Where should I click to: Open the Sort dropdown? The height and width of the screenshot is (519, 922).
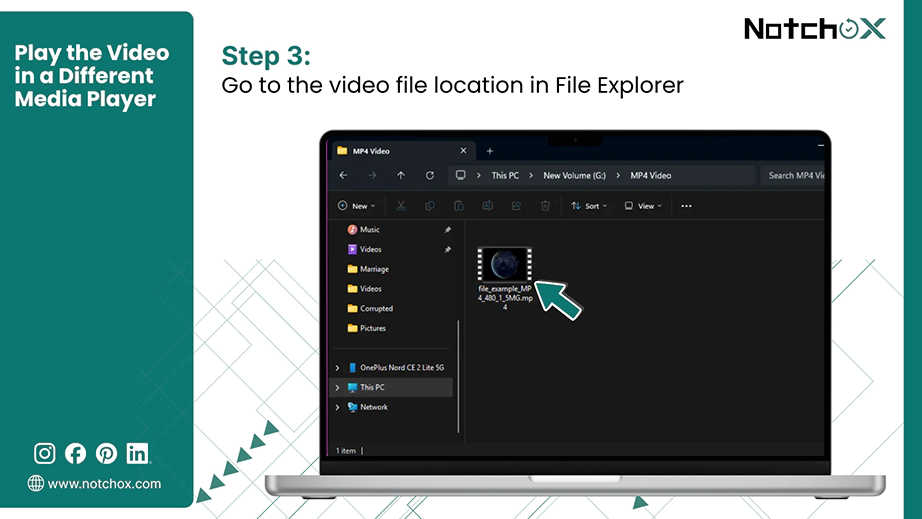pos(589,206)
